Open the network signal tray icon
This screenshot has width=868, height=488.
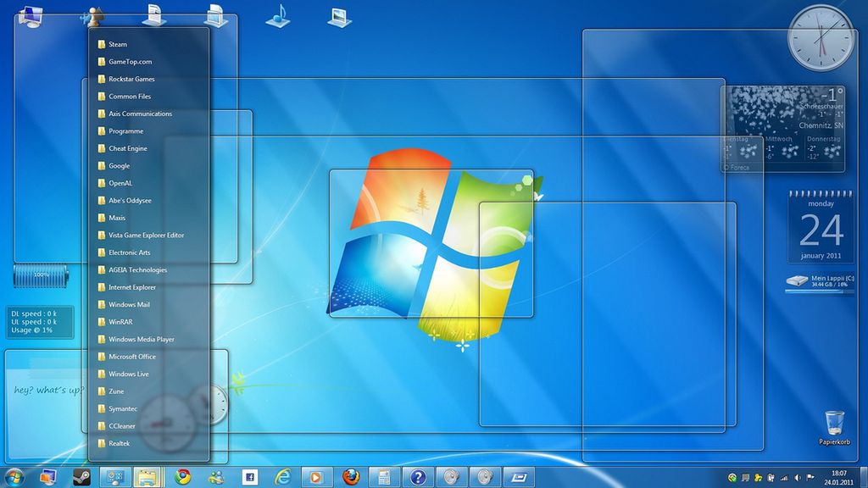[x=784, y=478]
